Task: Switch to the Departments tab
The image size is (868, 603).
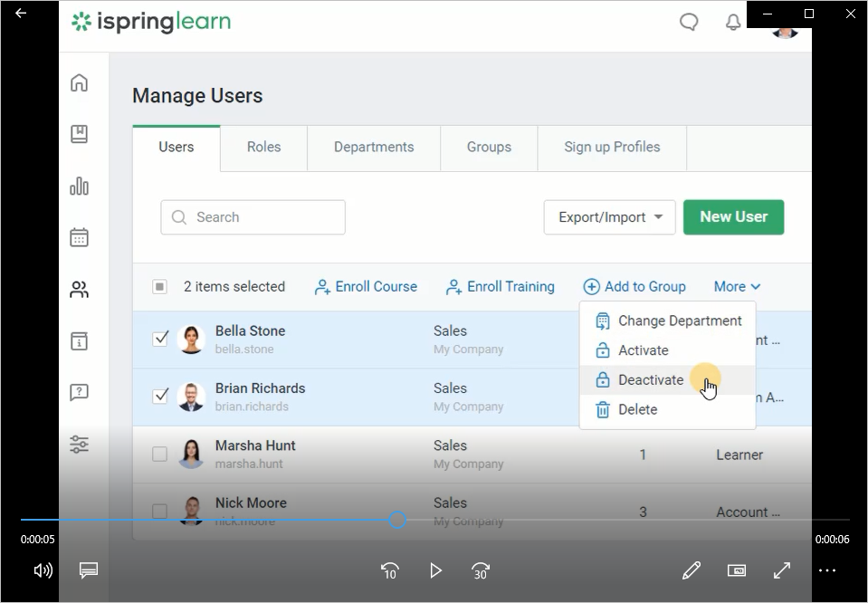Action: click(x=374, y=148)
